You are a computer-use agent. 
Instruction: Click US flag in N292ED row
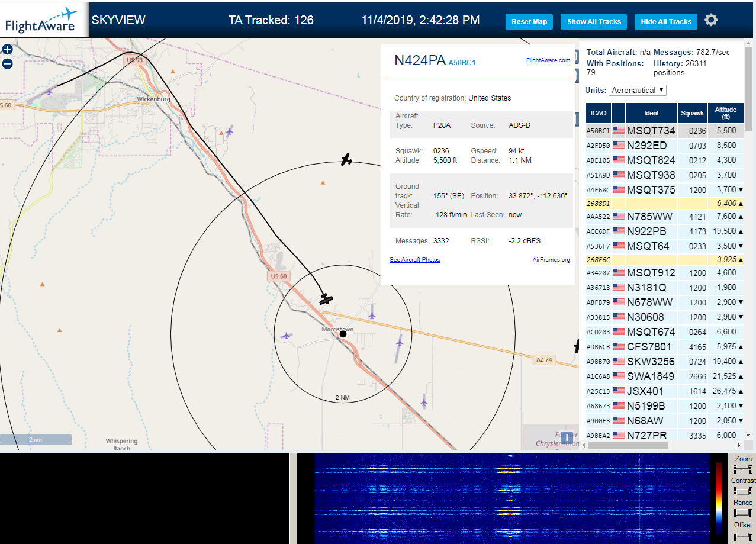coord(619,145)
